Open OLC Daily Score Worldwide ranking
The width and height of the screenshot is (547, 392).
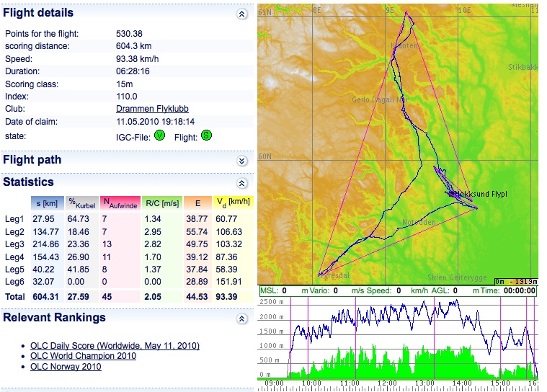115,346
